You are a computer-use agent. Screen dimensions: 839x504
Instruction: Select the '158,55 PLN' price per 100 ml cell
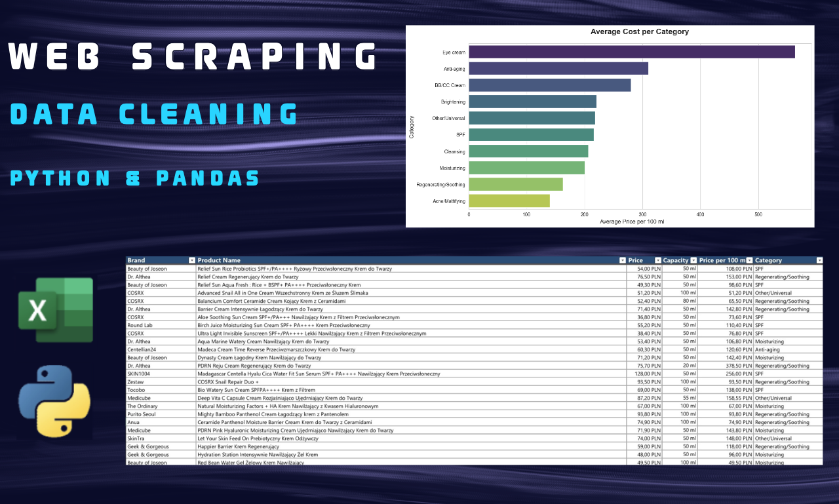[x=726, y=398]
